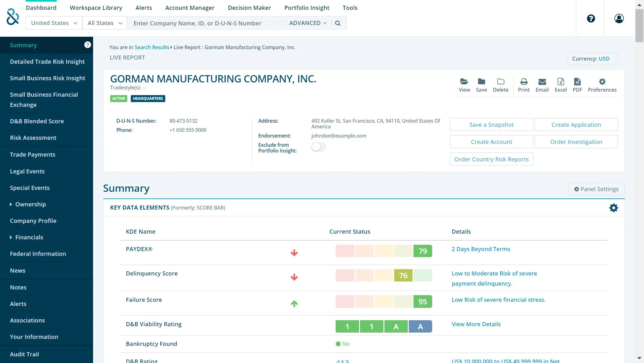Viewport: 644px width, 363px height.
Task: Select Detailed Trade Risk Insight sidebar item
Action: pyautogui.click(x=47, y=62)
